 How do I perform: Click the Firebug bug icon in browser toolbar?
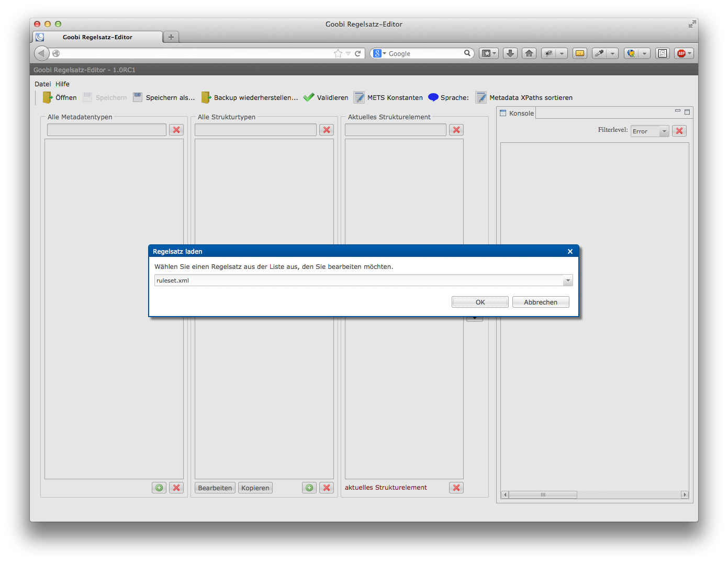(548, 53)
